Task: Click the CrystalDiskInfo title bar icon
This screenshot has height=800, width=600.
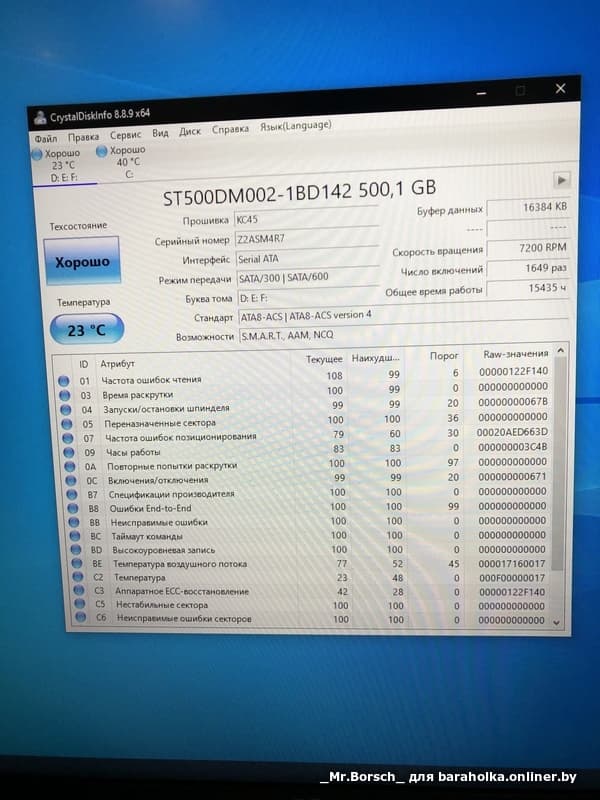Action: (x=40, y=118)
